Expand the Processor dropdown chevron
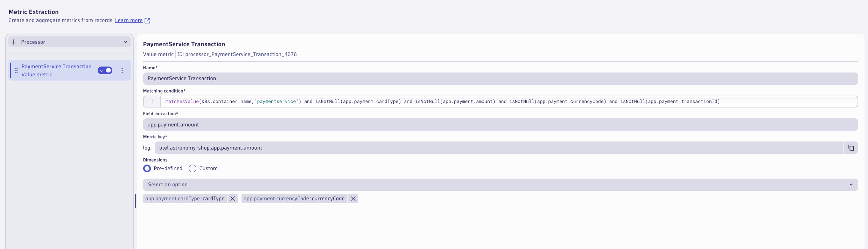 point(125,42)
